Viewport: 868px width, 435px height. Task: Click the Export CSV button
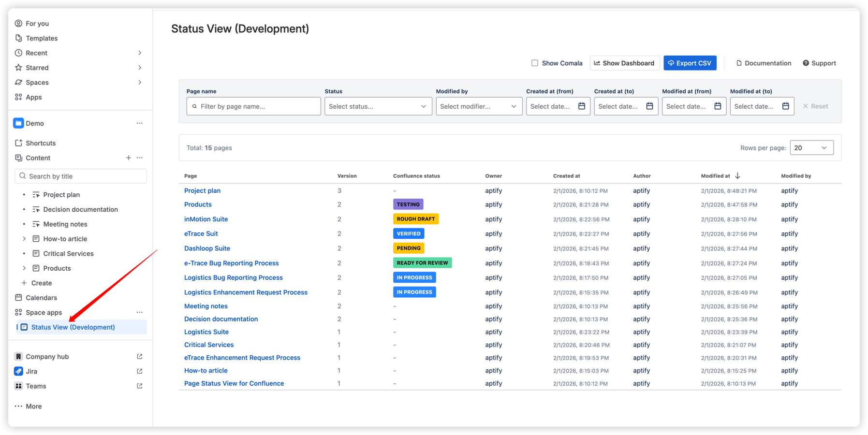[x=690, y=63]
